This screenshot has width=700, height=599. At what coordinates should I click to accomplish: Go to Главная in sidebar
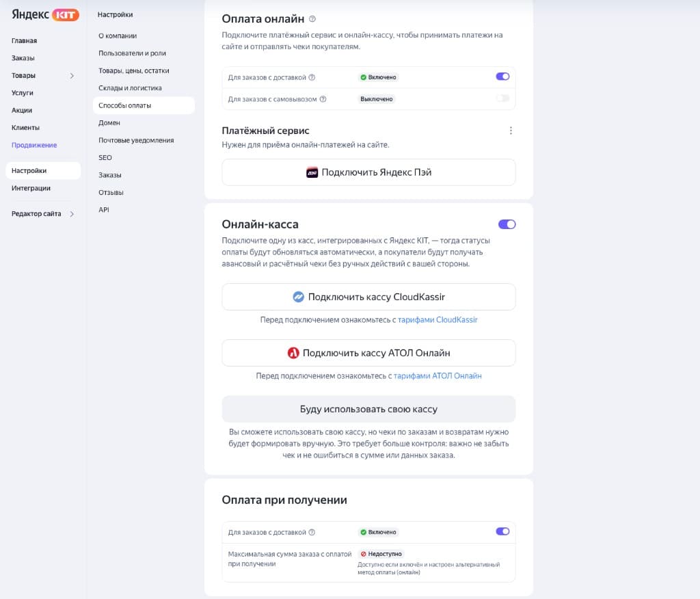pyautogui.click(x=24, y=40)
